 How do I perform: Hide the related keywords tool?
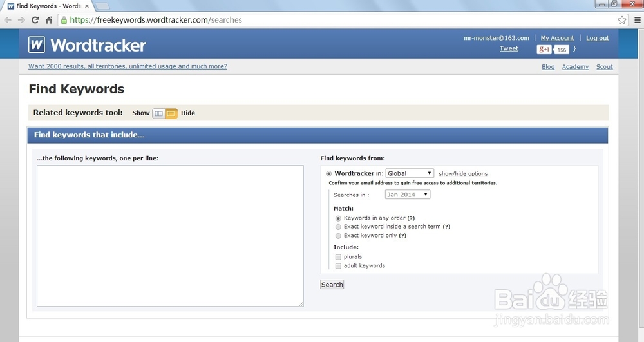[171, 113]
